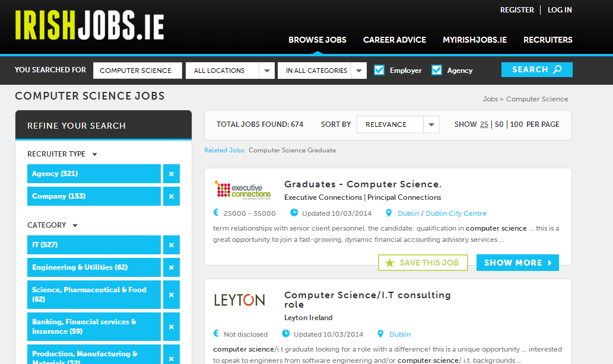
Task: Click the Log In link
Action: pos(560,9)
